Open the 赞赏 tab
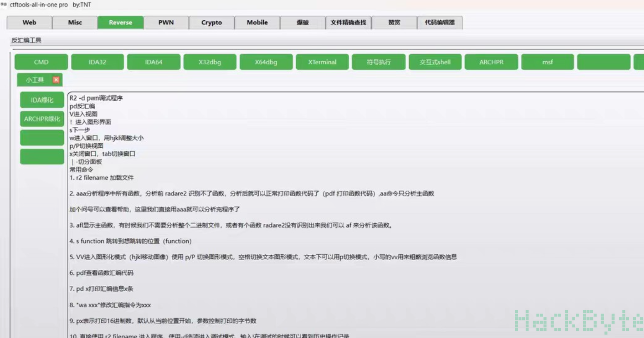644x338 pixels. coord(394,22)
